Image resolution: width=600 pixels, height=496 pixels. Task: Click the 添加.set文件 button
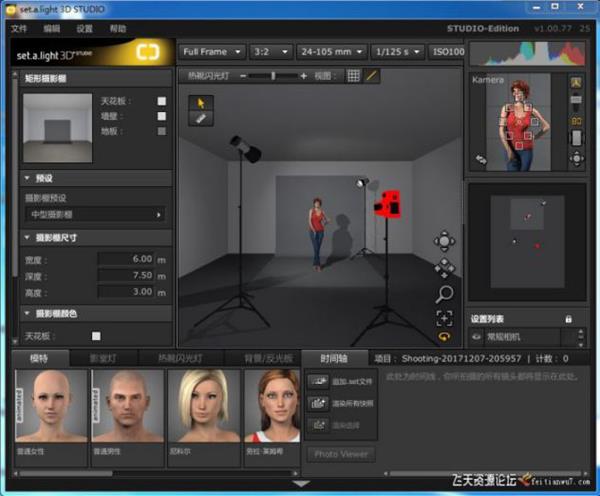coord(339,381)
